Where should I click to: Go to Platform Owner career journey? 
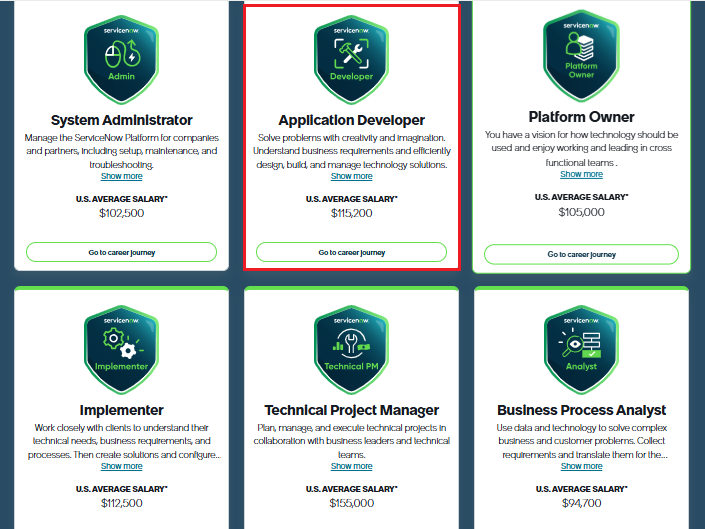tap(581, 254)
